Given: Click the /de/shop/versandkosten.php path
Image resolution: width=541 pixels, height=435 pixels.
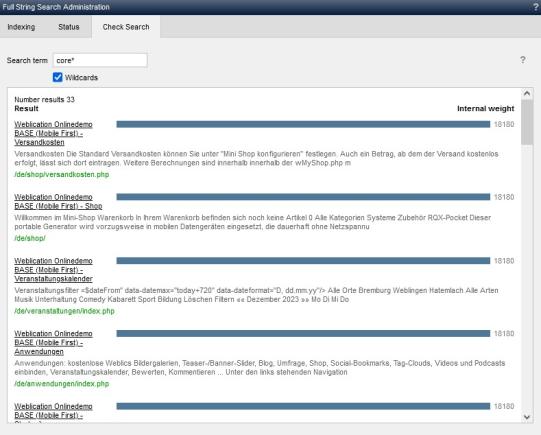Looking at the screenshot, I should coord(62,175).
